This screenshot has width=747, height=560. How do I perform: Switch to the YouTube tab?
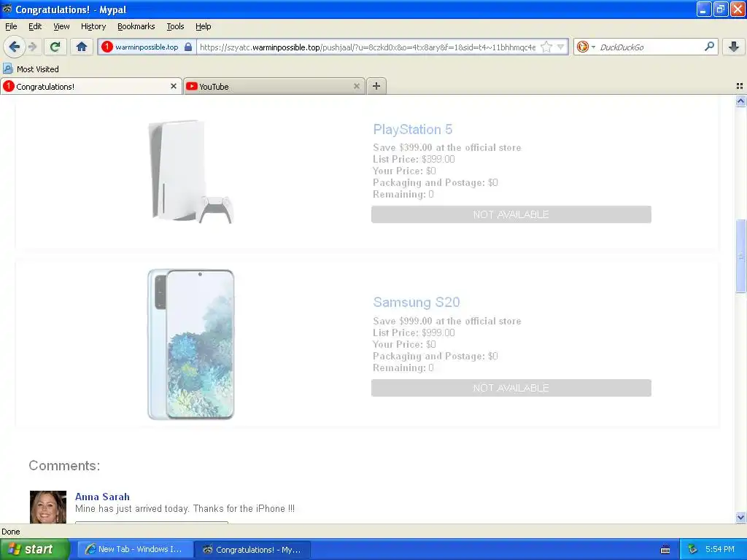(x=274, y=86)
